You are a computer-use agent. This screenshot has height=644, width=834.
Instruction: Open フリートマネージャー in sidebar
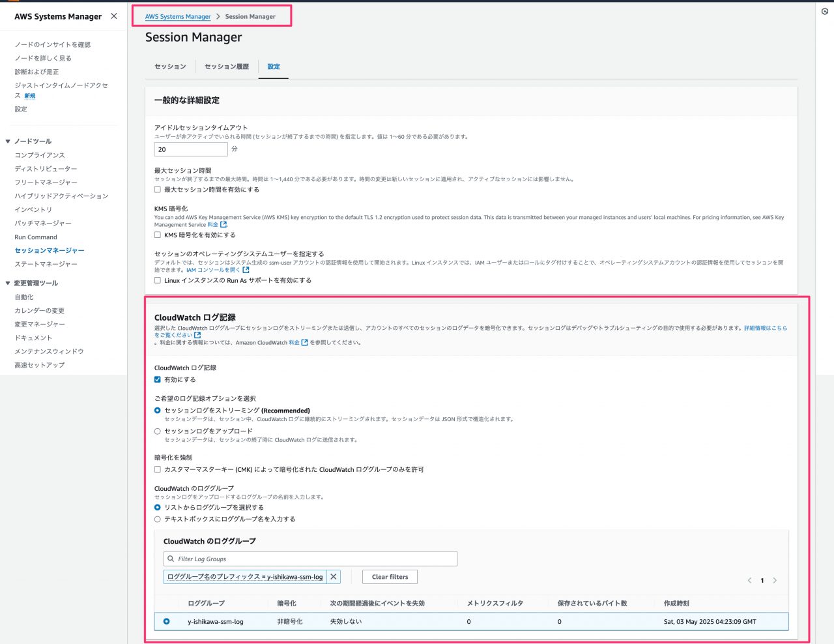[46, 183]
